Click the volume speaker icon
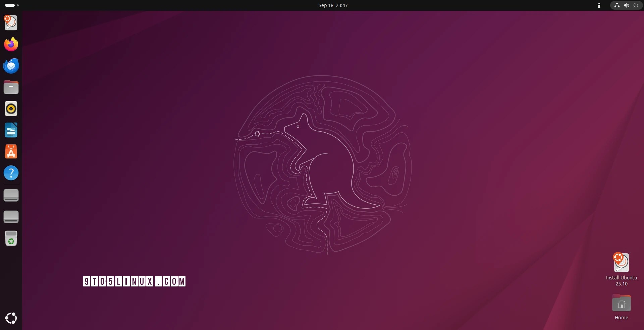This screenshot has height=330, width=644. point(626,5)
